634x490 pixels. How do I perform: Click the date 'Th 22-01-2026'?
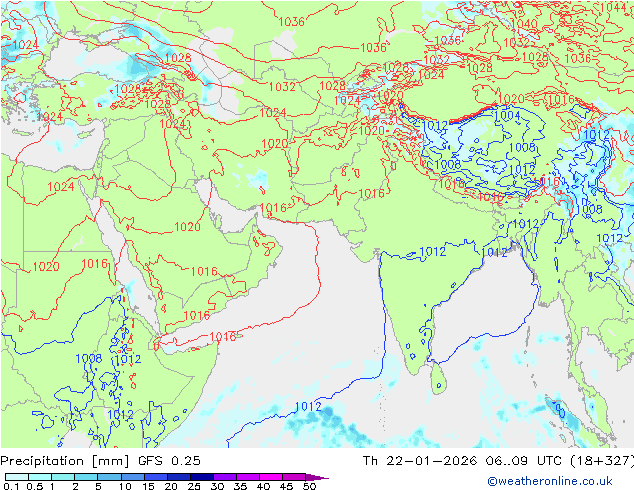click(x=420, y=461)
